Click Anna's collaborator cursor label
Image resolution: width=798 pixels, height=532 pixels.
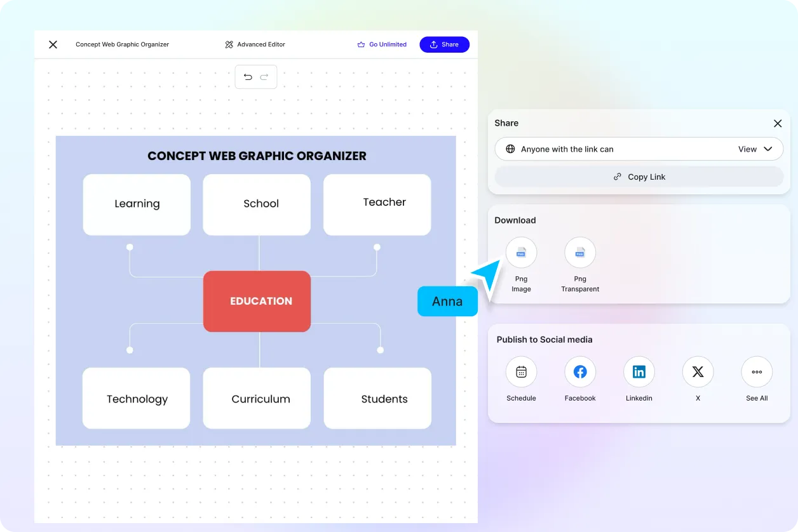pos(447,301)
